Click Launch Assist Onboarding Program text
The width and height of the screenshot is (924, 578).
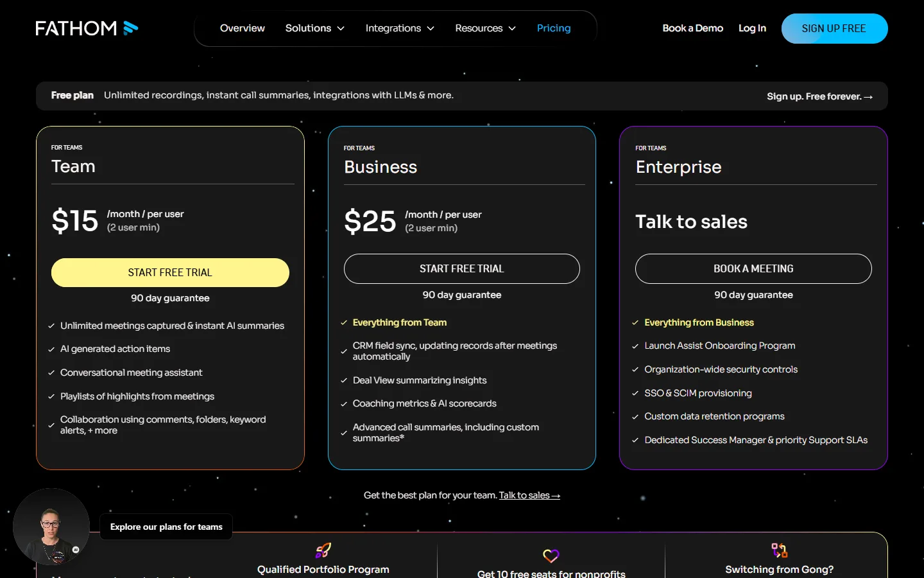(720, 346)
